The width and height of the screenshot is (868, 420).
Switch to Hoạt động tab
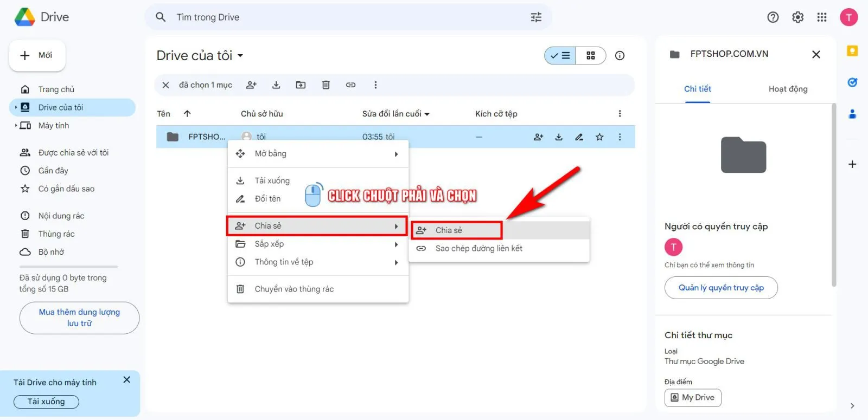coord(788,89)
